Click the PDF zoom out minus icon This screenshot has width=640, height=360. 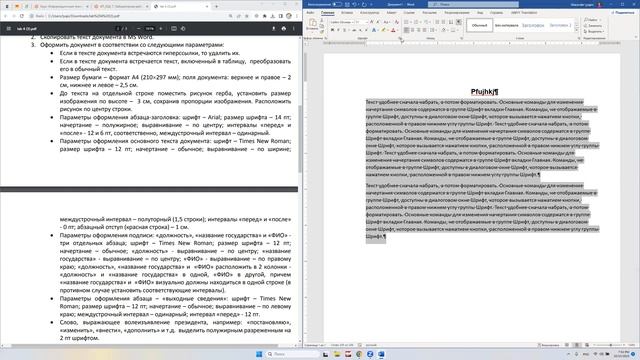pos(138,29)
